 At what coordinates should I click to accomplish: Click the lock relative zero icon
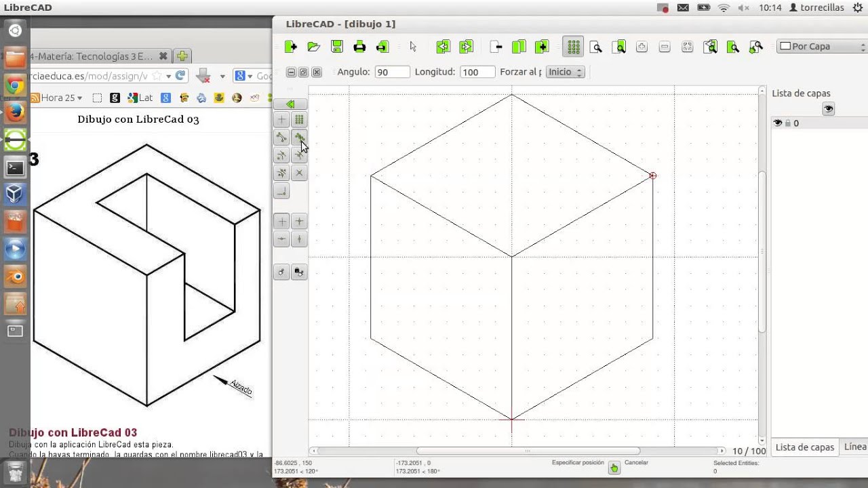299,272
